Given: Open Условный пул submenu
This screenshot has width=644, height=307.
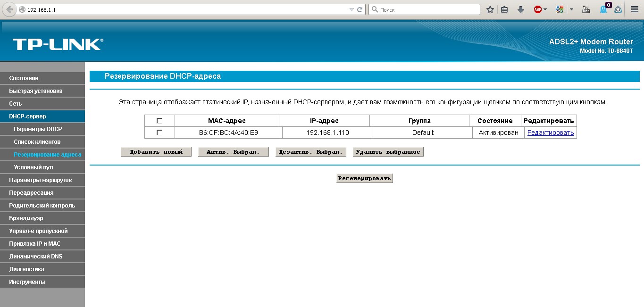Looking at the screenshot, I should (x=42, y=167).
